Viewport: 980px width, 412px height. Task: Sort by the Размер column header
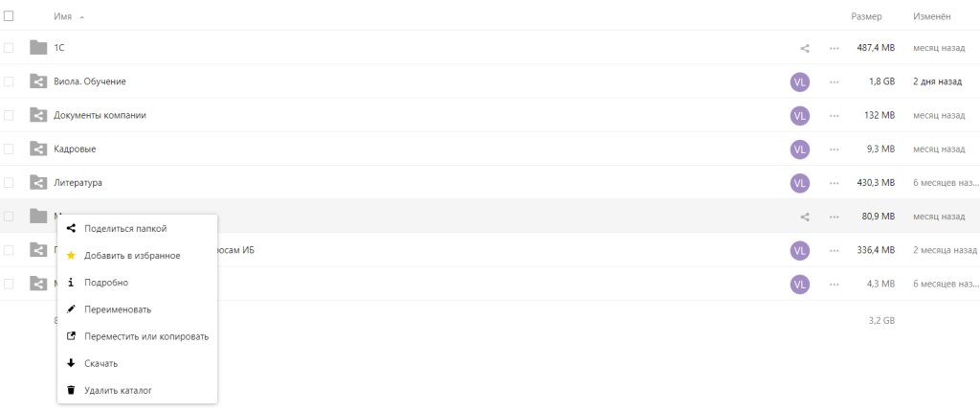(865, 17)
